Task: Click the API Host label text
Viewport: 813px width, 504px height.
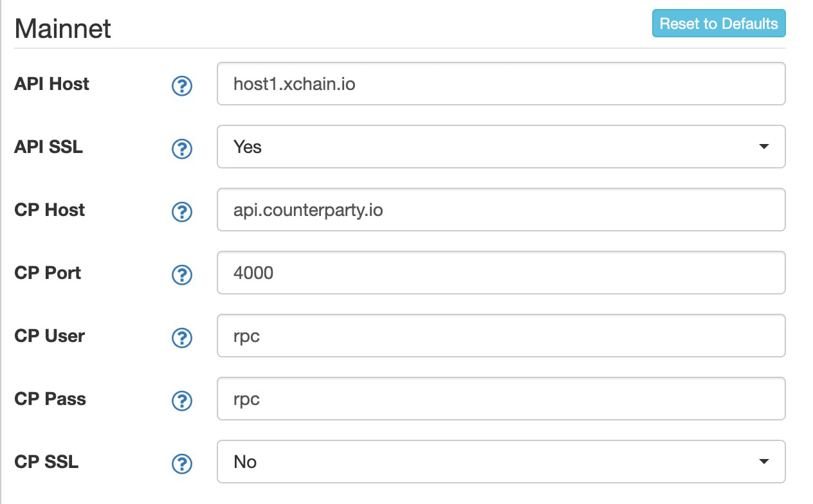Action: [x=51, y=84]
